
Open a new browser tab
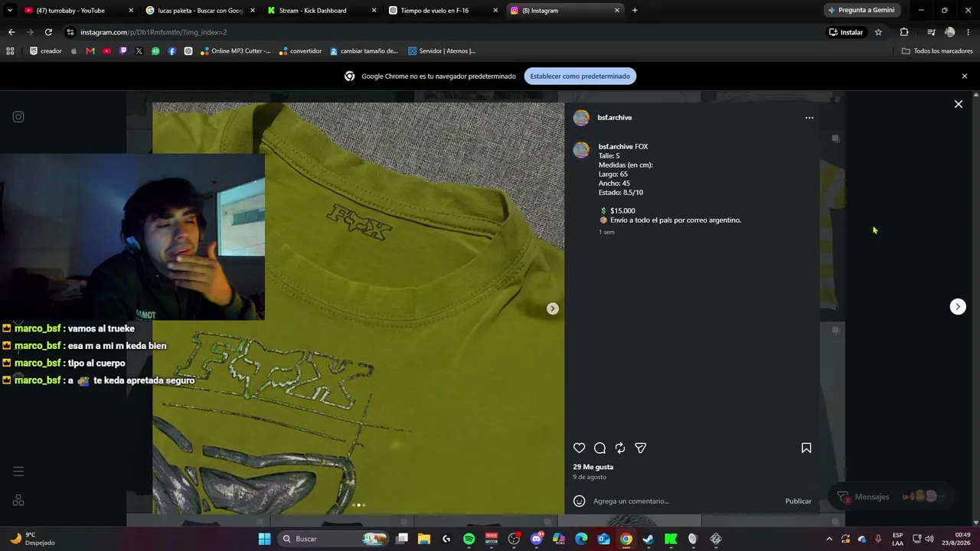point(635,11)
